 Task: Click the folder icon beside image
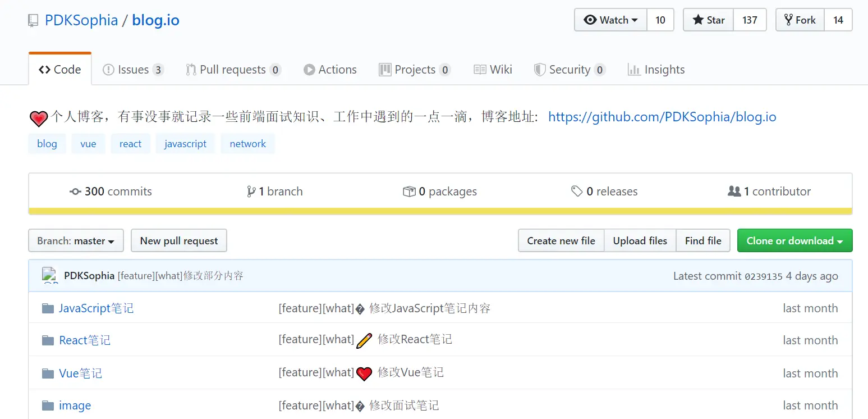[48, 406]
